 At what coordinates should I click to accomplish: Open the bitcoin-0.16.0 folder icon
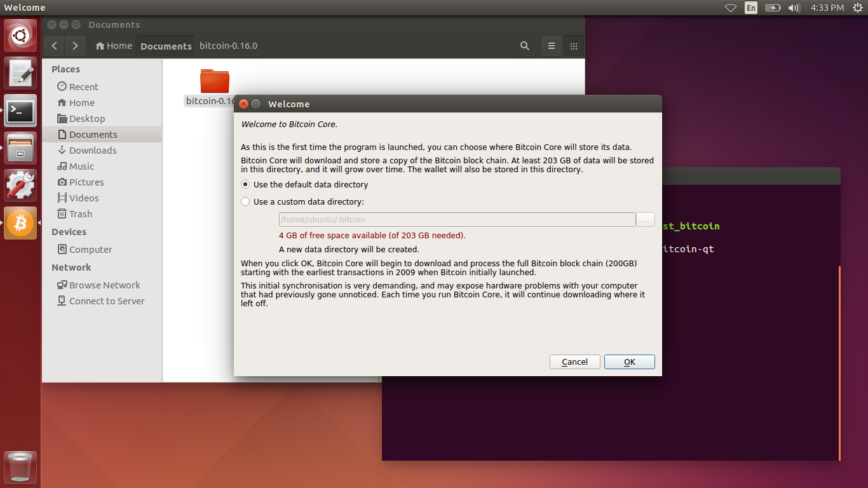(x=215, y=81)
